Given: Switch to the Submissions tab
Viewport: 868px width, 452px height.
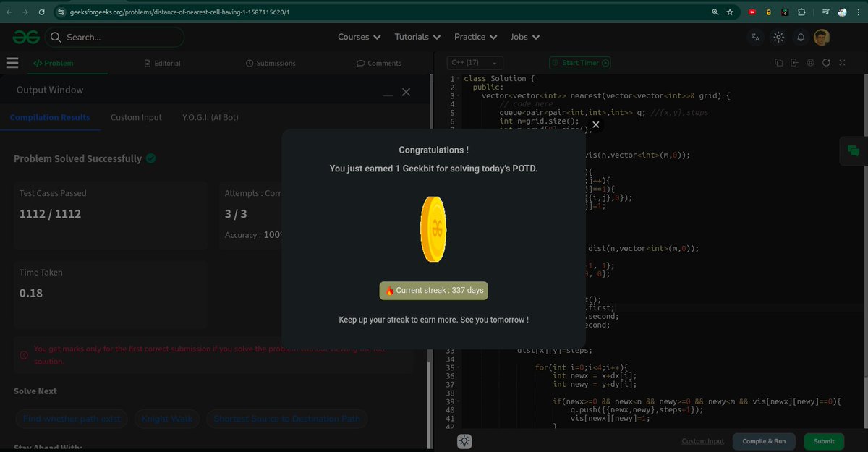Looking at the screenshot, I should [271, 63].
